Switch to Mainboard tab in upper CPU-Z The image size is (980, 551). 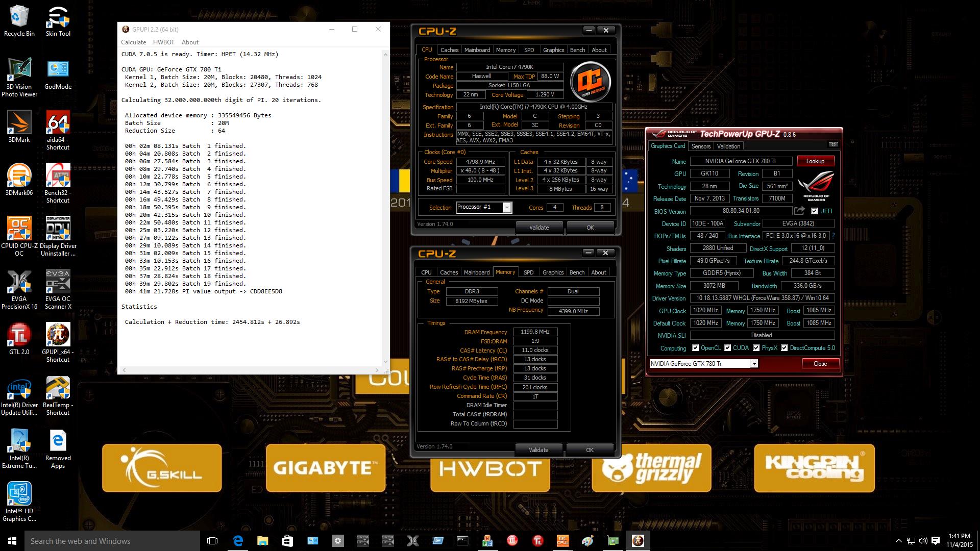[477, 50]
